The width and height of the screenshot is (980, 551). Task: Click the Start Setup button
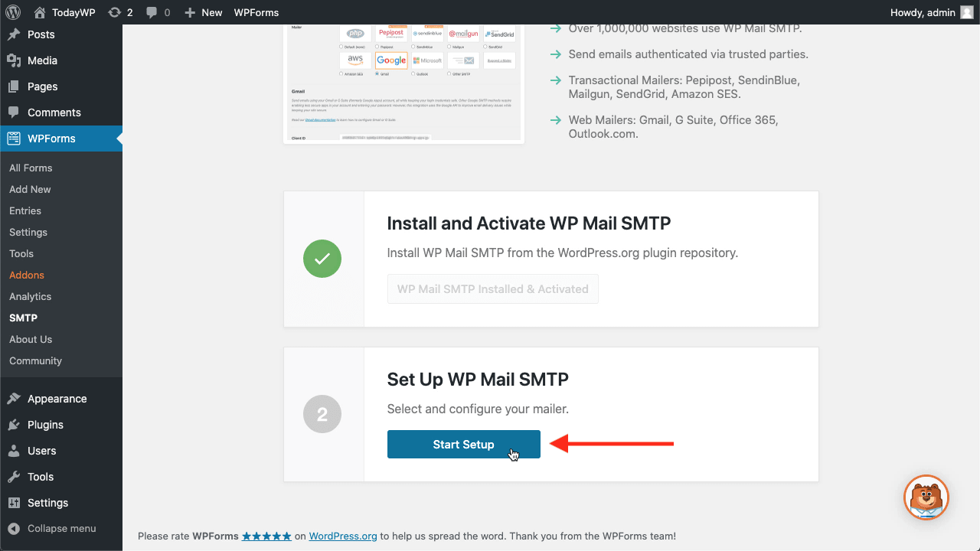(464, 445)
